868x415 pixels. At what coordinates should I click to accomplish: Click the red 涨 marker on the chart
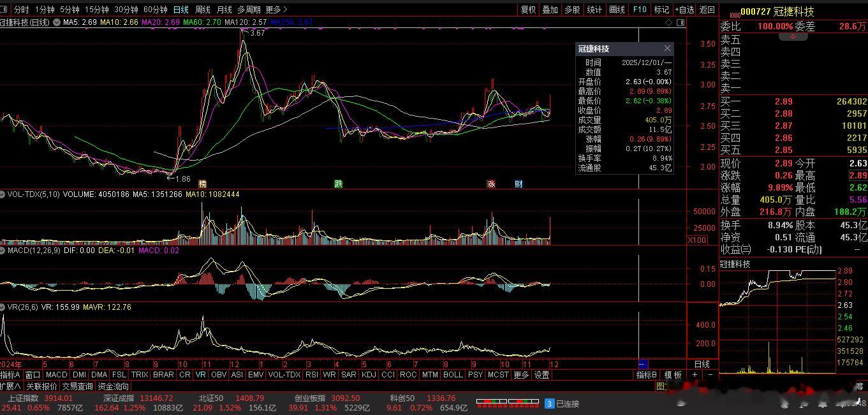click(491, 184)
